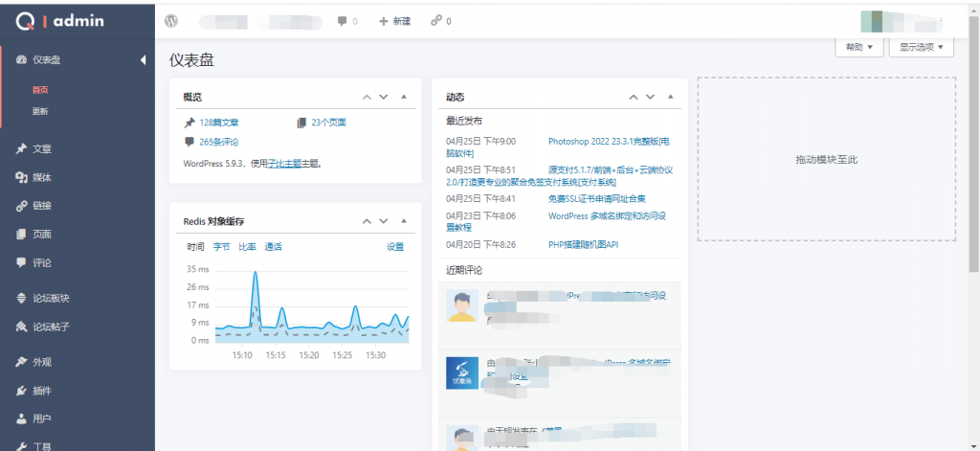
Task: Click the pin icon next to 128篇文章
Action: click(189, 123)
